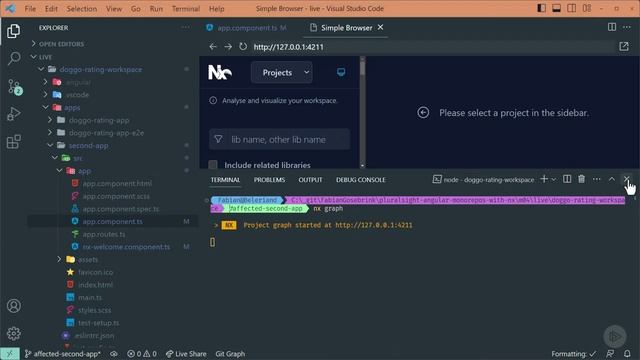Open notifications bell in status bar
The width and height of the screenshot is (640, 360).
[x=627, y=353]
